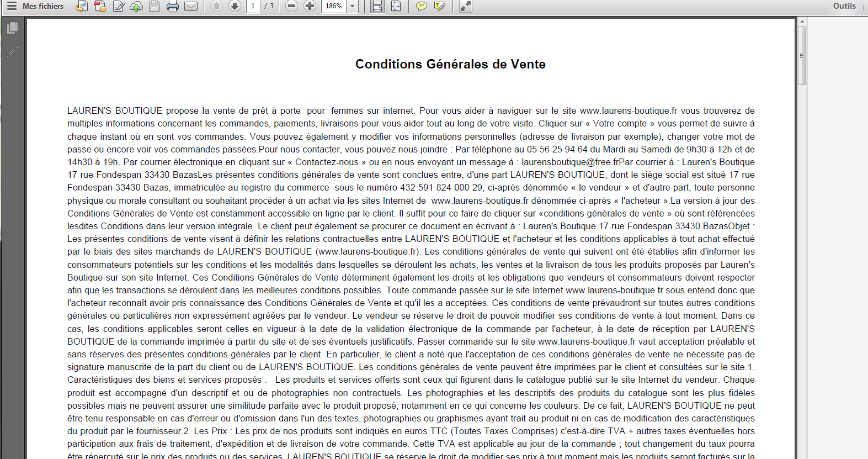Viewport: 868px width, 459px height.
Task: Click the vertical scrollbar thumb
Action: pyautogui.click(x=802, y=55)
